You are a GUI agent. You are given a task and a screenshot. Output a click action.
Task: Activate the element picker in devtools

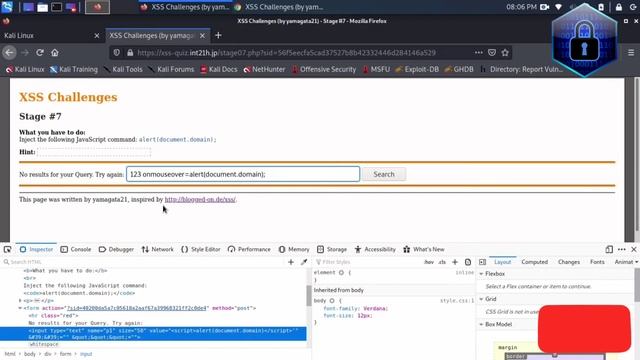(x=7, y=249)
